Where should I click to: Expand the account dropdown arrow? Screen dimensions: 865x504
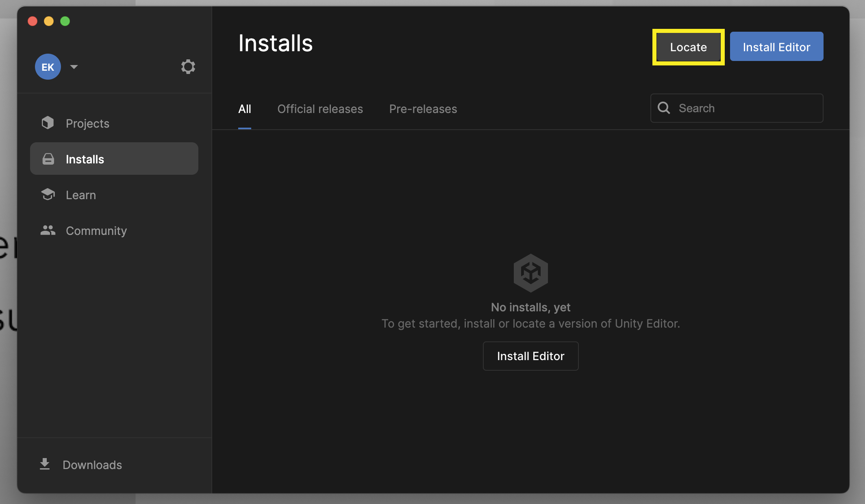click(74, 67)
